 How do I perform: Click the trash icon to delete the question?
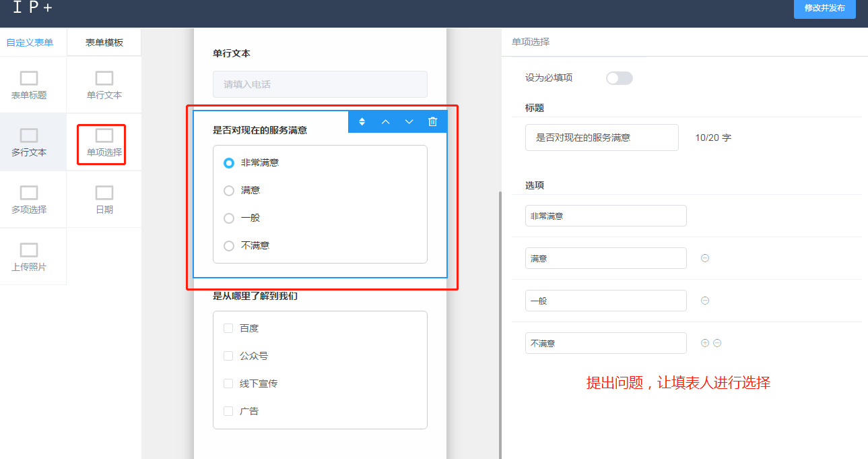click(433, 121)
